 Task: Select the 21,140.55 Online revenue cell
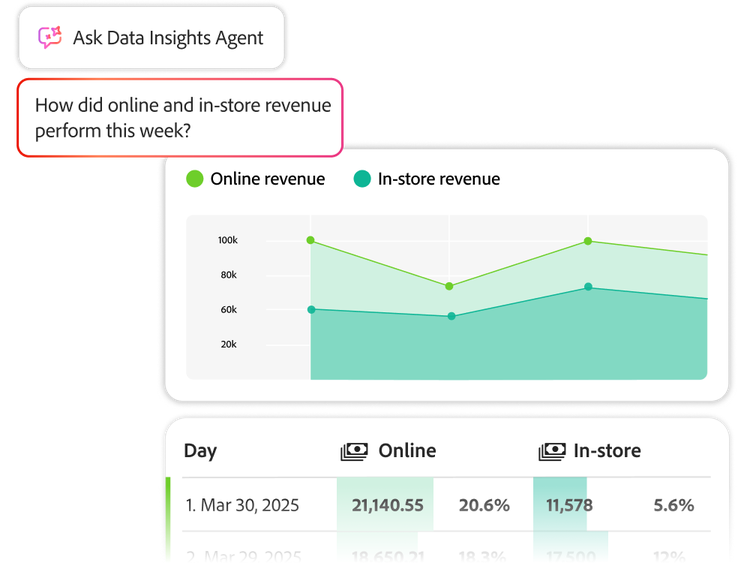click(385, 505)
